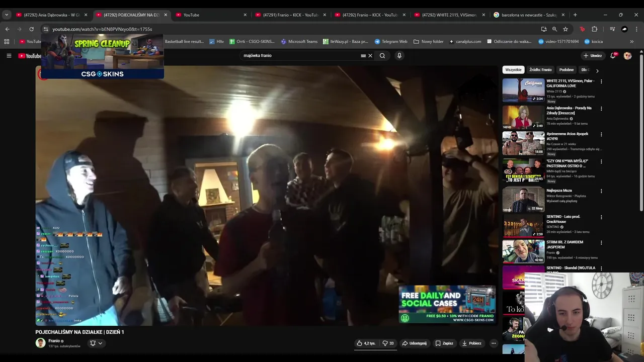Image resolution: width=644 pixels, height=362 pixels.
Task: Open more actions ellipsis under video
Action: (x=494, y=343)
